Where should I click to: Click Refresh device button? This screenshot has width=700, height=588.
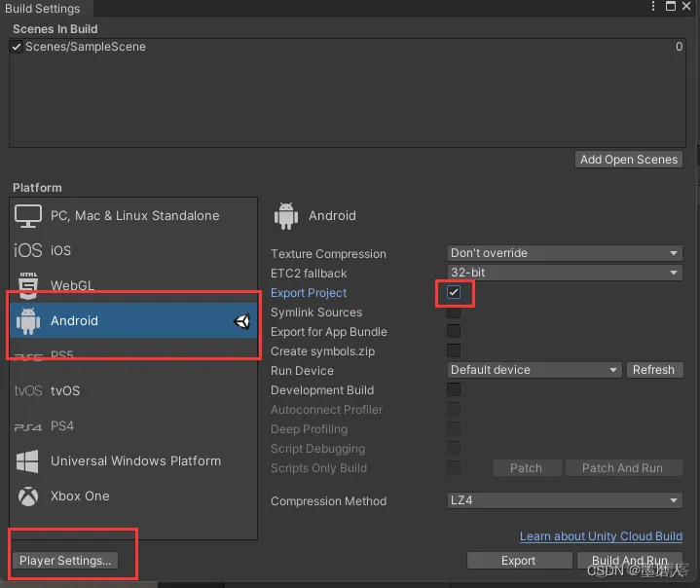tap(654, 370)
